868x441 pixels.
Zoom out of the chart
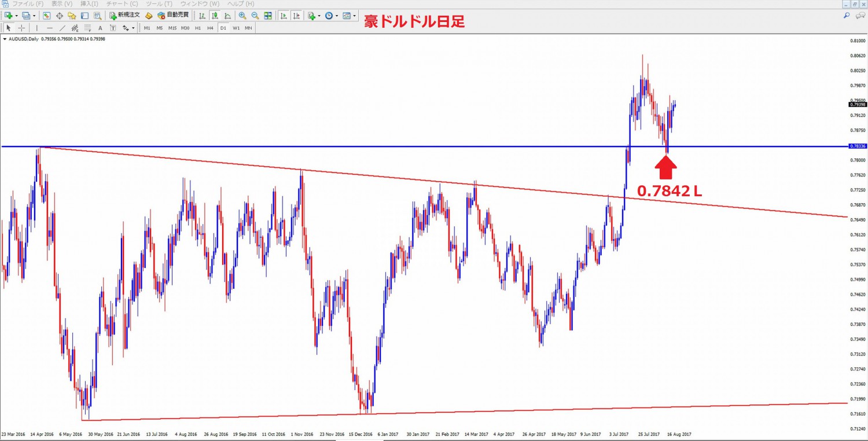point(255,16)
